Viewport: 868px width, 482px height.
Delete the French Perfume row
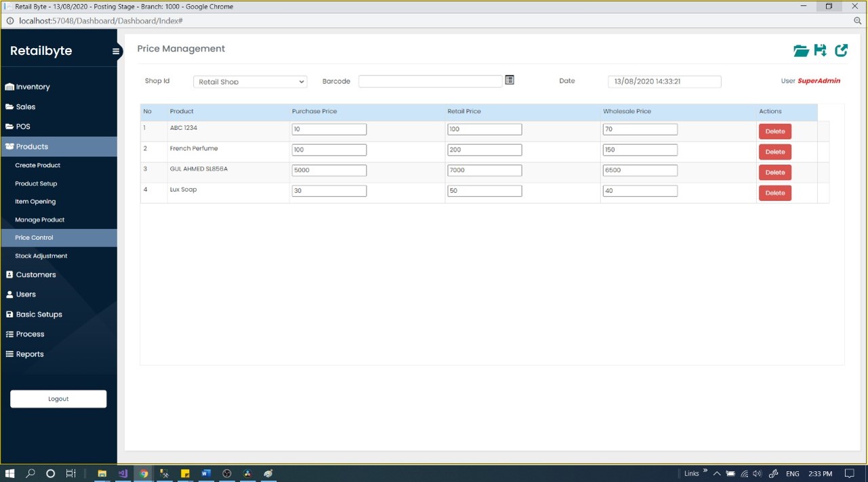coord(775,152)
